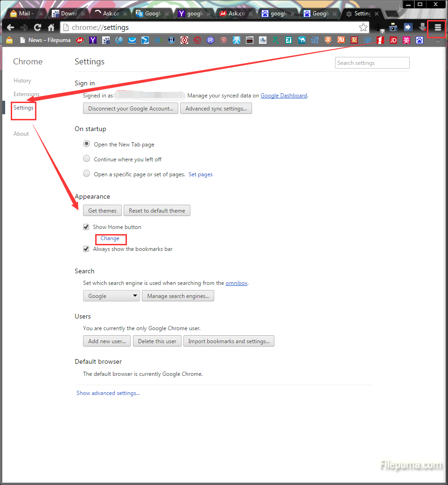The image size is (448, 485).
Task: Bookmark page with the star icon
Action: coord(363,28)
